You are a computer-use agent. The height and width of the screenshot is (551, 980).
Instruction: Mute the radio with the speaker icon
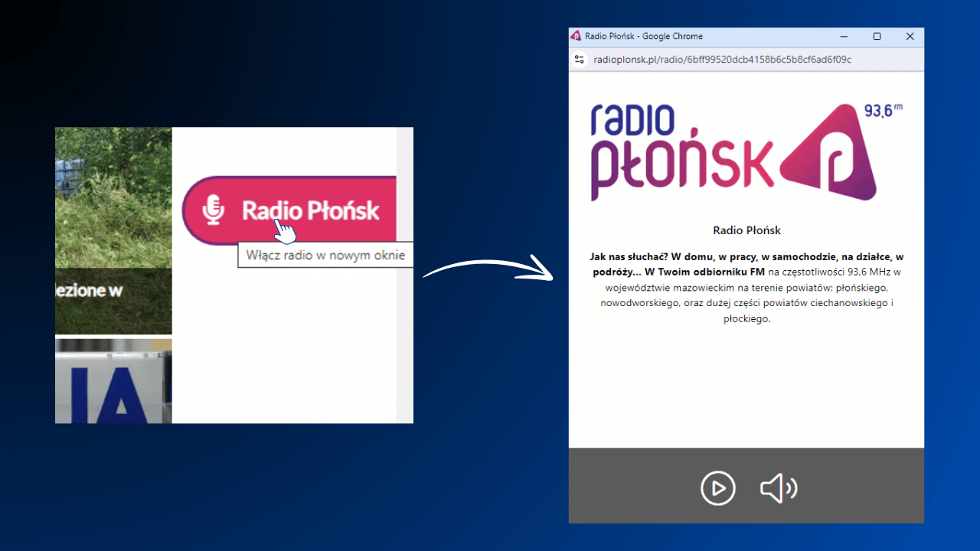tap(779, 487)
